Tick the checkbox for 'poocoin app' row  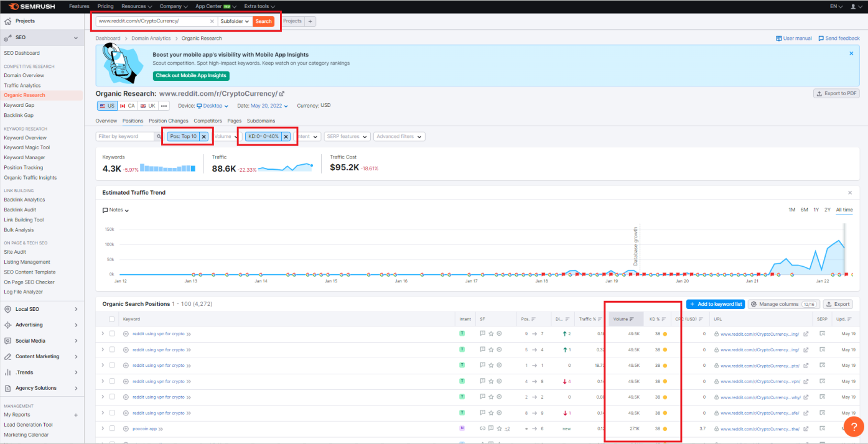pyautogui.click(x=111, y=428)
